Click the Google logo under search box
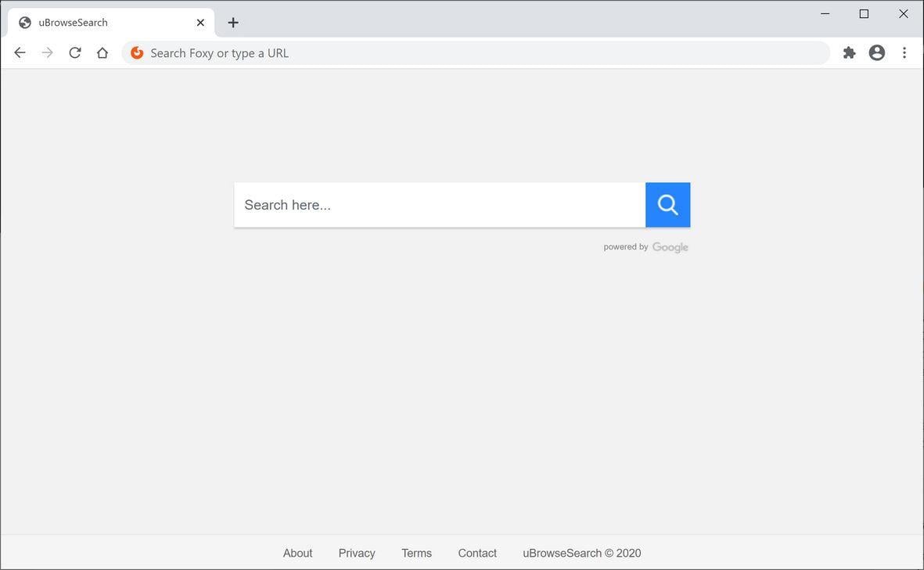This screenshot has width=924, height=570. pos(671,247)
